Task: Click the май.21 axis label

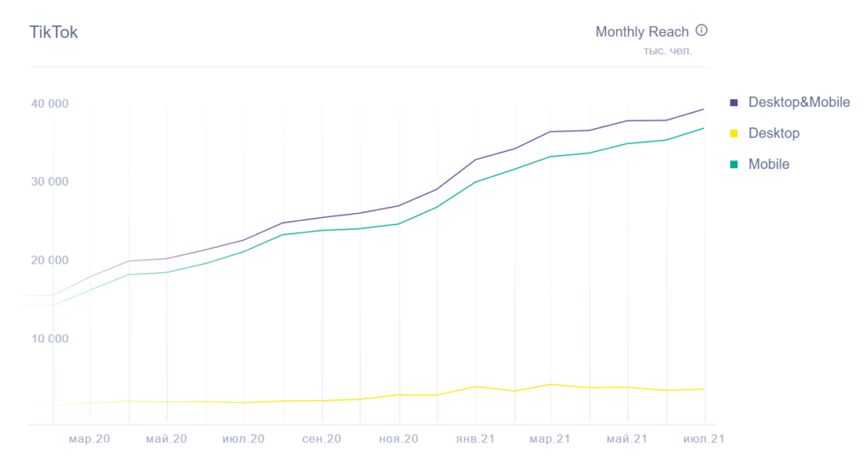Action: pyautogui.click(x=627, y=439)
